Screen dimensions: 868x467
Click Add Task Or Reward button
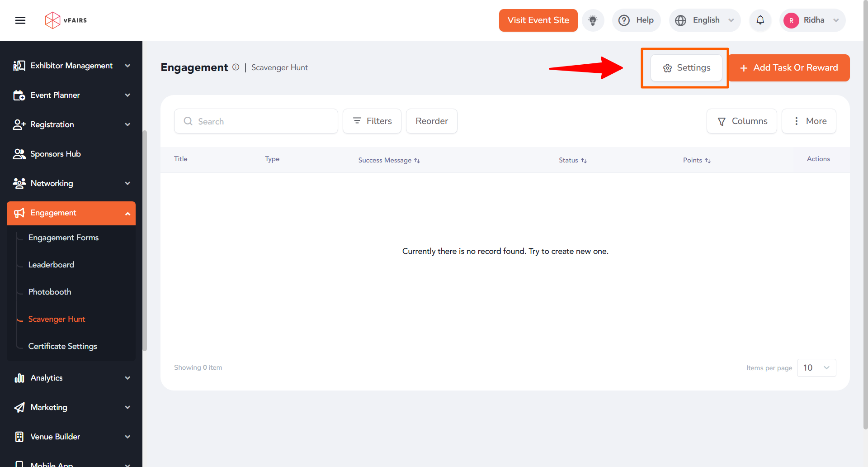(x=789, y=68)
